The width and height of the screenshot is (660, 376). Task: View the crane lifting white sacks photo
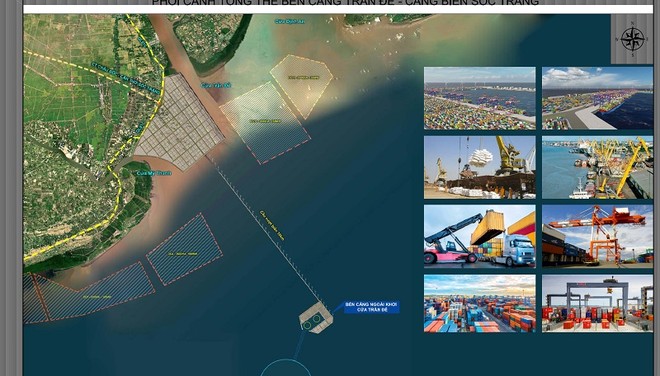pyautogui.click(x=479, y=167)
